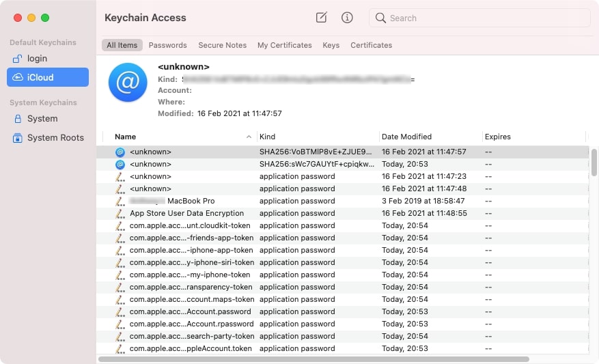Image resolution: width=599 pixels, height=364 pixels.
Task: Click the large blue @ item icon
Action: (128, 82)
